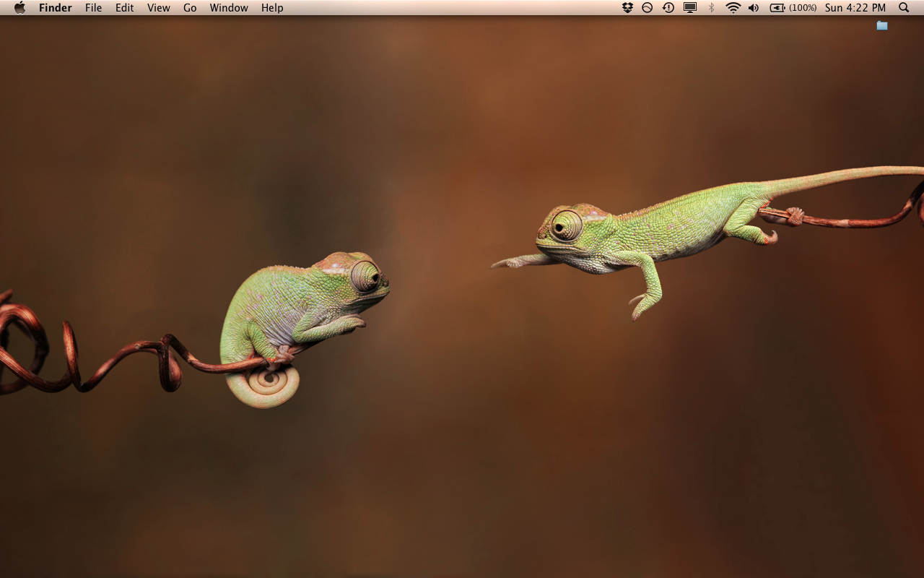
Task: Open the Apple menu
Action: tap(19, 8)
